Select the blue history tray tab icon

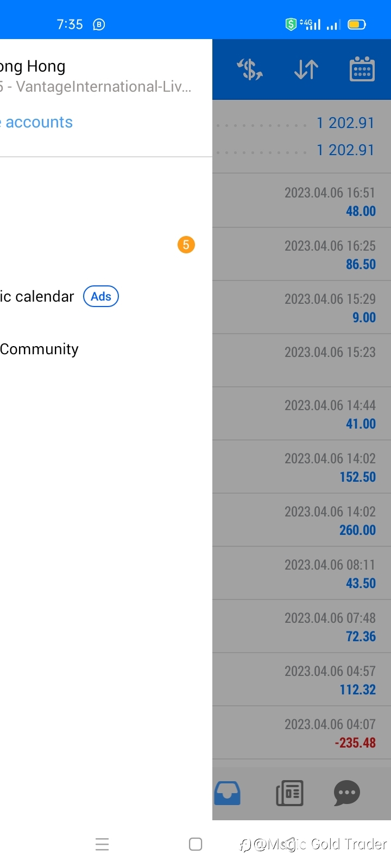tap(228, 793)
